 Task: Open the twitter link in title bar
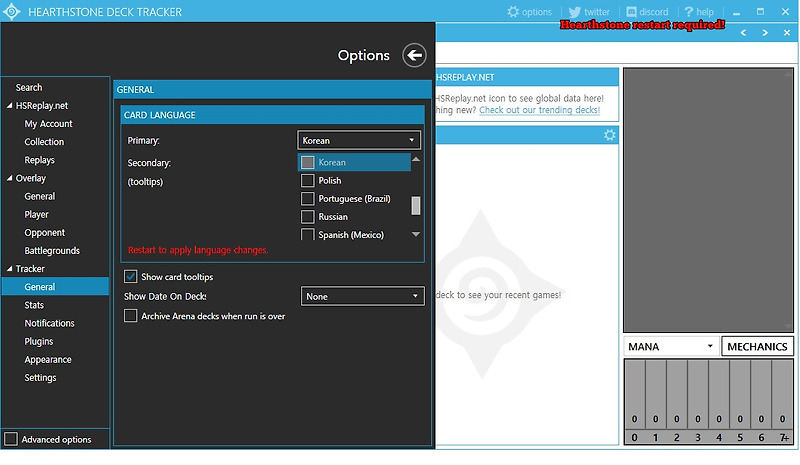[x=589, y=12]
